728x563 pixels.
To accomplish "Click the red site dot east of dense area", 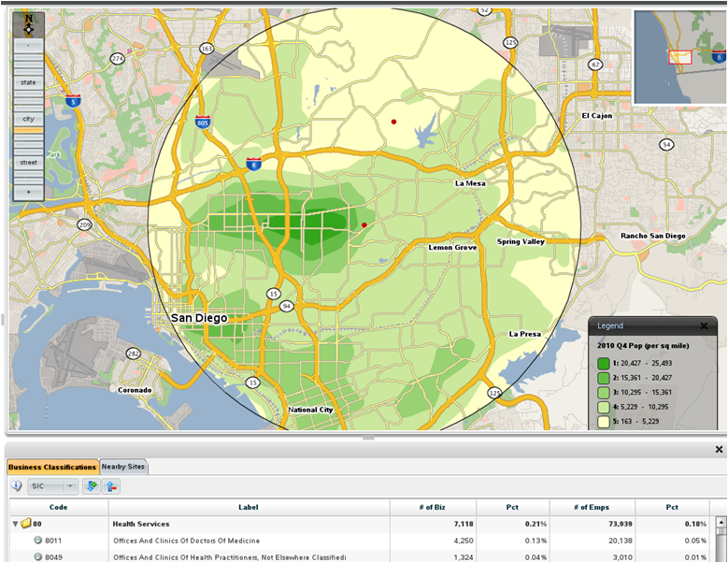I will [x=364, y=224].
